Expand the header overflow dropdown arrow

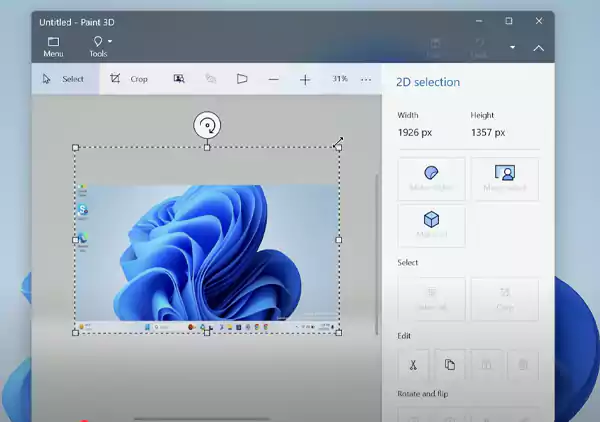(512, 47)
